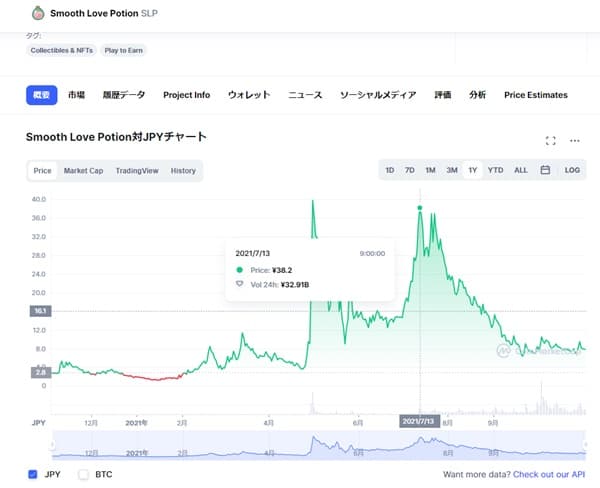Switch chart range to YTD
The height and width of the screenshot is (488, 600).
pos(495,171)
